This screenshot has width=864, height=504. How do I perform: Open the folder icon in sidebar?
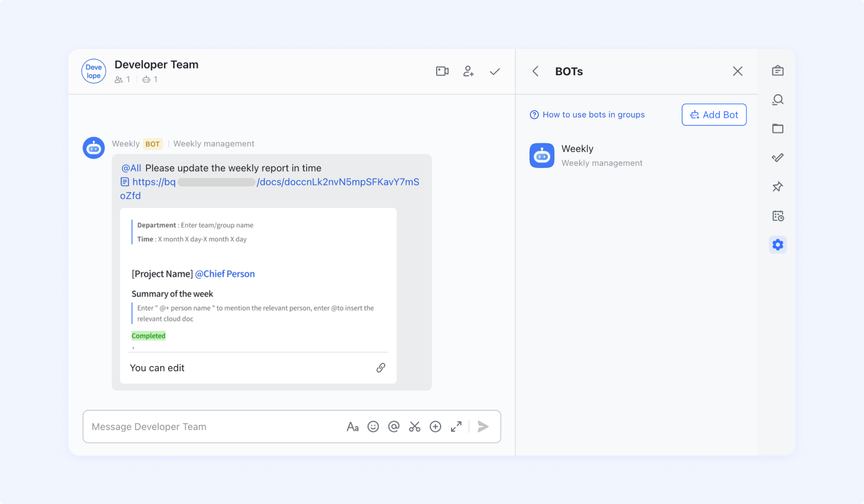click(778, 129)
